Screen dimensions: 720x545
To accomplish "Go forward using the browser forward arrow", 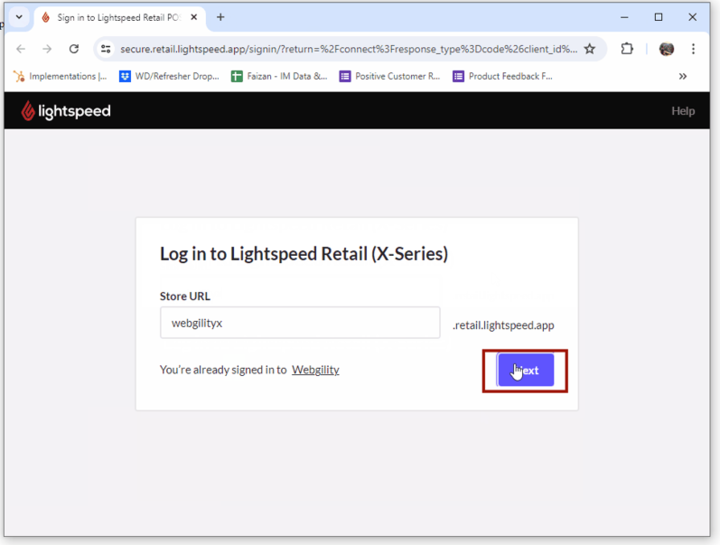I will (47, 49).
